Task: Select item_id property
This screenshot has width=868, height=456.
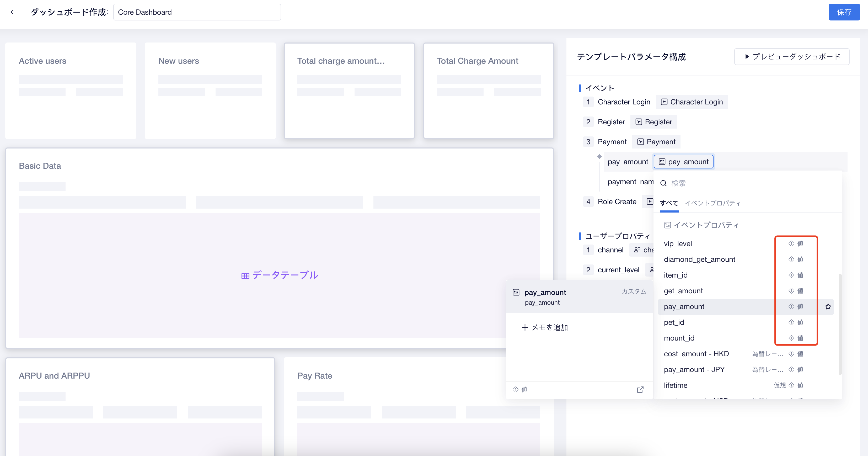Action: tap(745, 275)
